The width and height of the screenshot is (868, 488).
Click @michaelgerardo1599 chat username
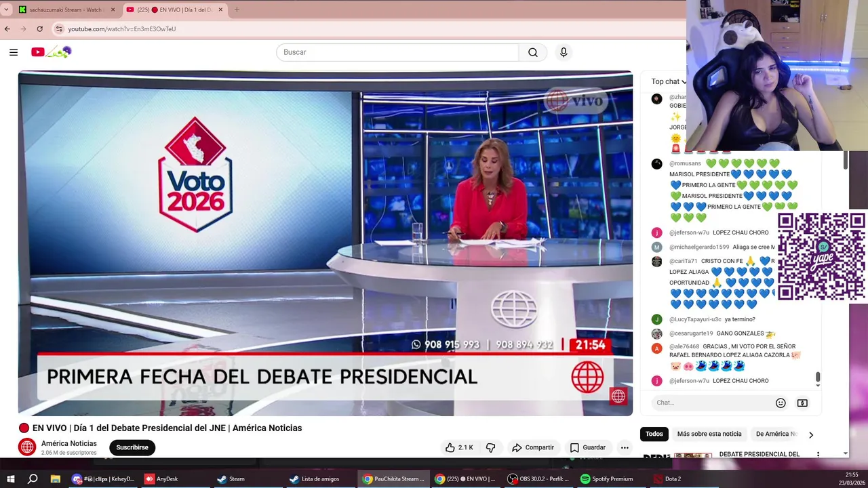tap(699, 247)
